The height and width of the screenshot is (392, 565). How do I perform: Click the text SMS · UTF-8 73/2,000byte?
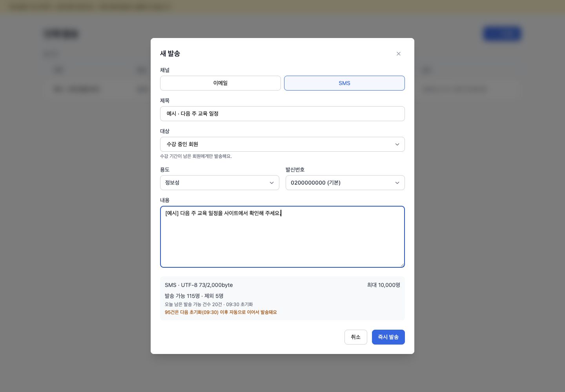[199, 285]
